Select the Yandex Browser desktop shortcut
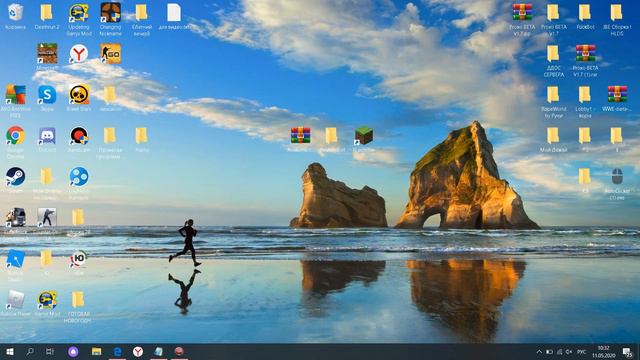The height and width of the screenshot is (360, 640). (x=79, y=53)
